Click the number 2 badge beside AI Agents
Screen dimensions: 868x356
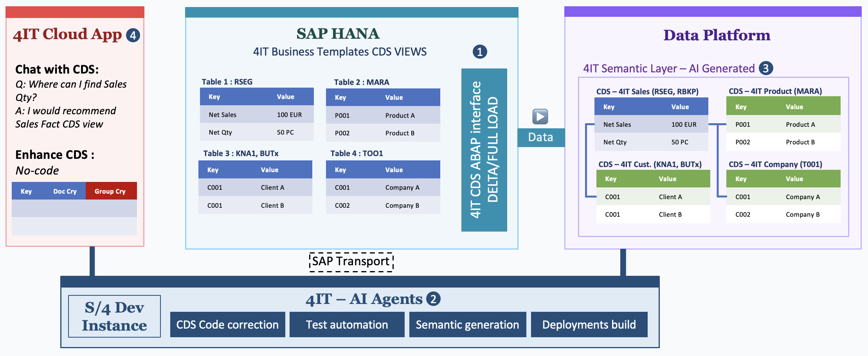tap(433, 299)
